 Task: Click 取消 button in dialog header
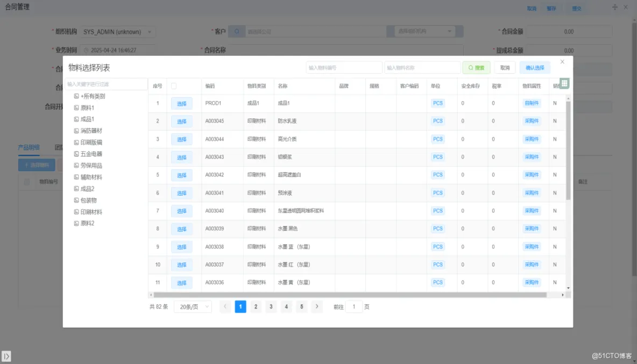(505, 68)
